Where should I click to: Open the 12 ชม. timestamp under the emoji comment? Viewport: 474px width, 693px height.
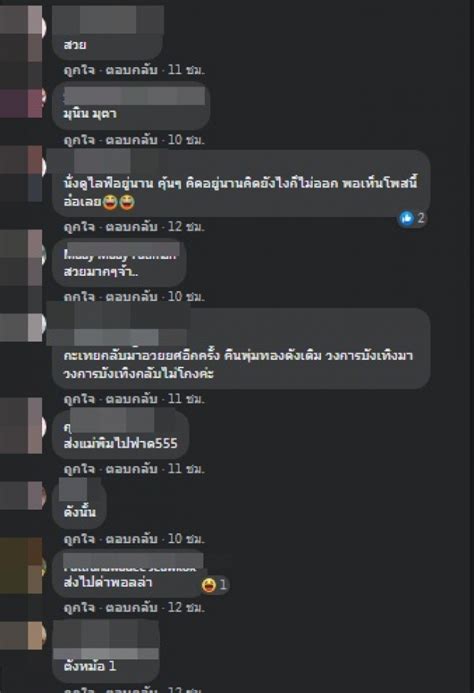[x=186, y=227]
